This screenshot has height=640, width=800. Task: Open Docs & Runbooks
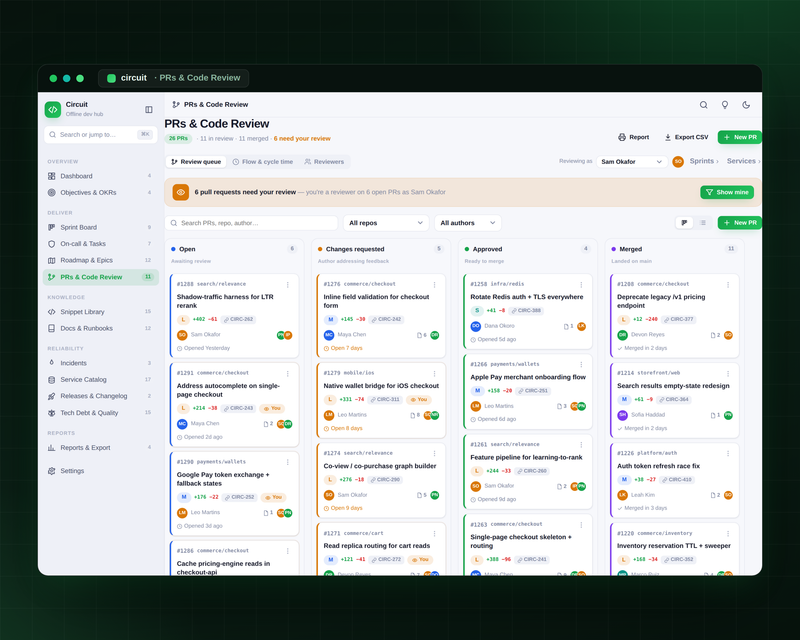coord(101,328)
